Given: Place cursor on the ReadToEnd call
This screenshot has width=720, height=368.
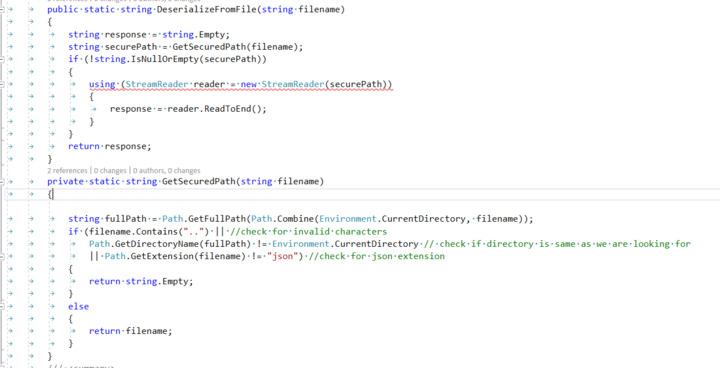Looking at the screenshot, I should (x=216, y=109).
